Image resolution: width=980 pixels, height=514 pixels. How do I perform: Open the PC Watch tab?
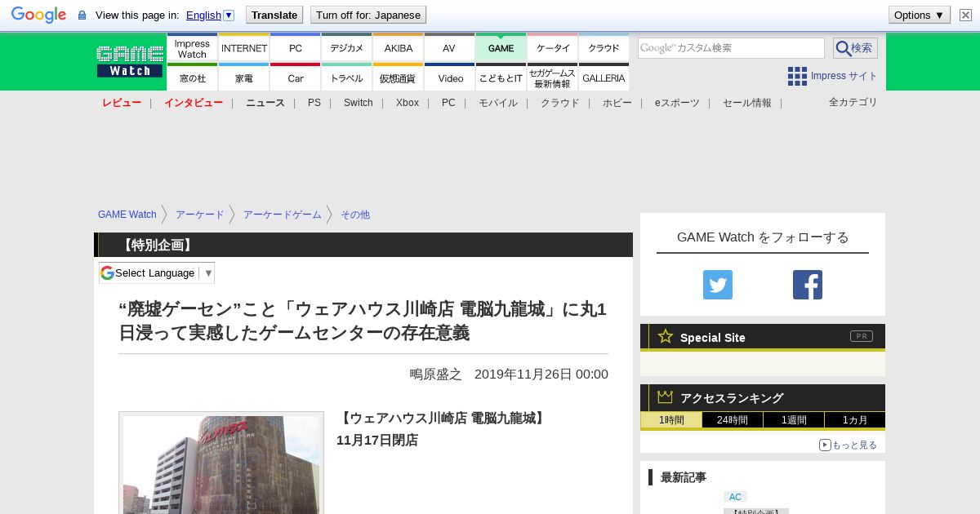coord(296,48)
